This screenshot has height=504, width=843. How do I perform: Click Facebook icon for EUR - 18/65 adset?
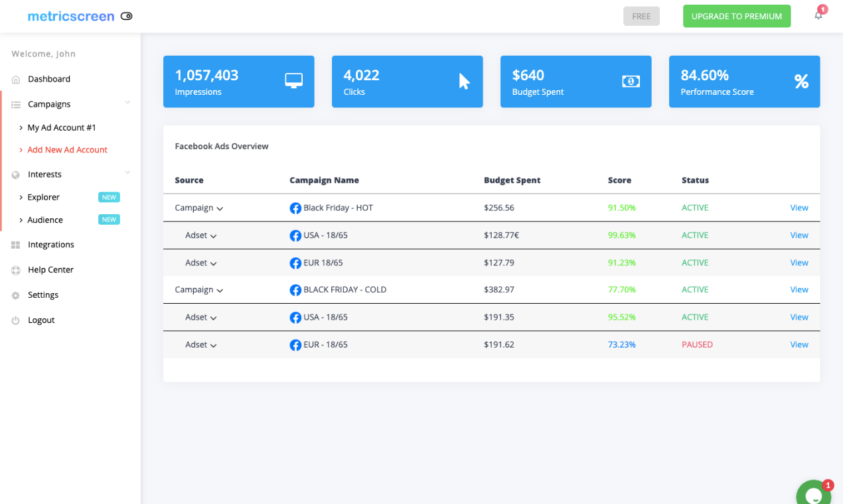coord(295,345)
